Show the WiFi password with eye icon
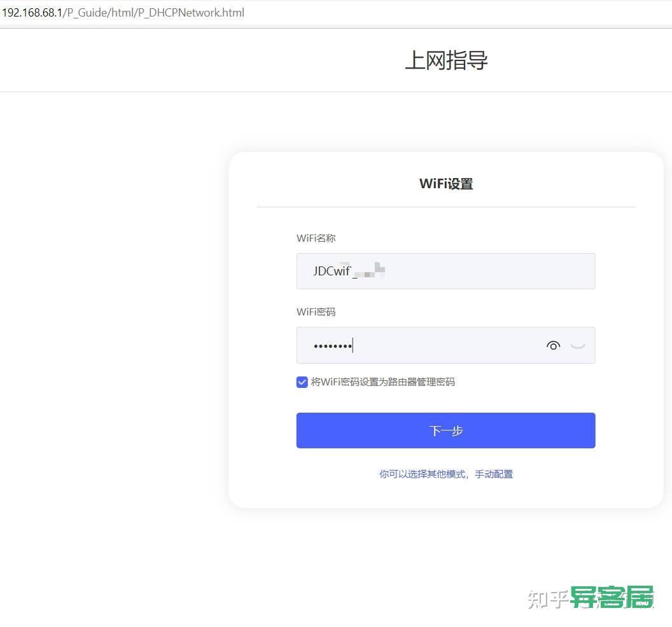Screen dimensions: 672x627 (x=553, y=346)
